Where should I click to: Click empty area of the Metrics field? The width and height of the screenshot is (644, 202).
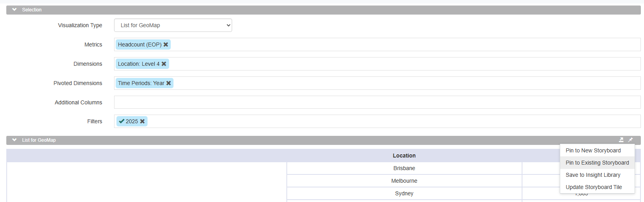click(393, 44)
